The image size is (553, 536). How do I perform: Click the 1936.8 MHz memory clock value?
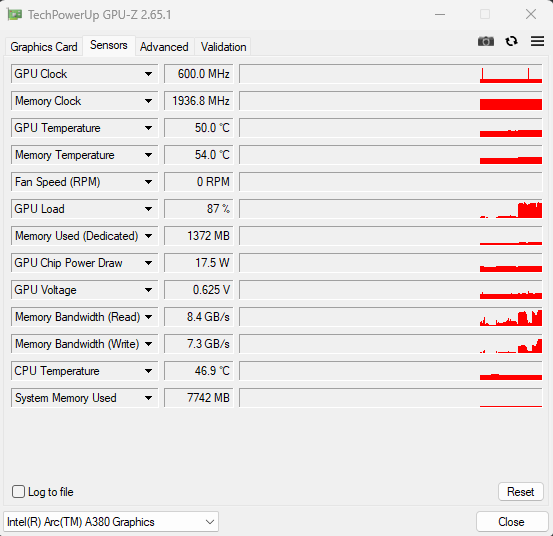199,101
